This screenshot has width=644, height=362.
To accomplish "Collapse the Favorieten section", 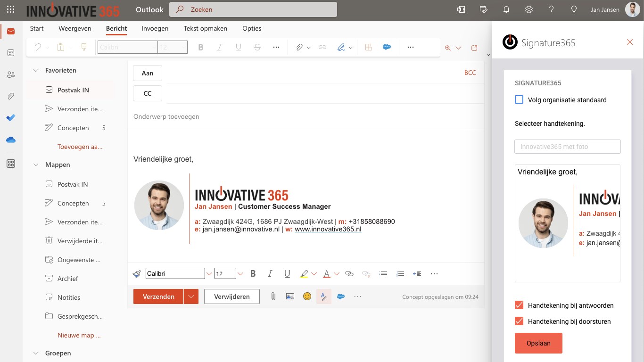I will pyautogui.click(x=35, y=70).
